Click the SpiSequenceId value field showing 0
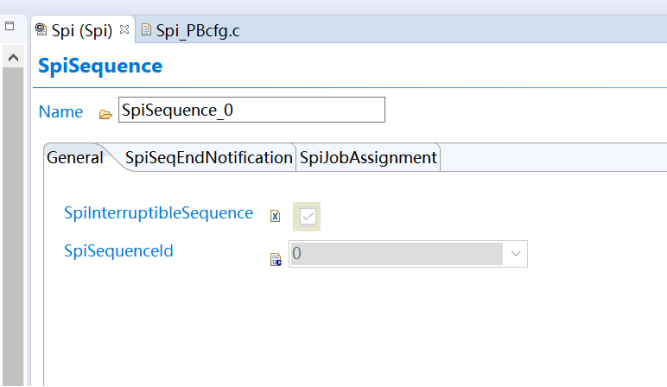This screenshot has width=667, height=387. click(396, 254)
